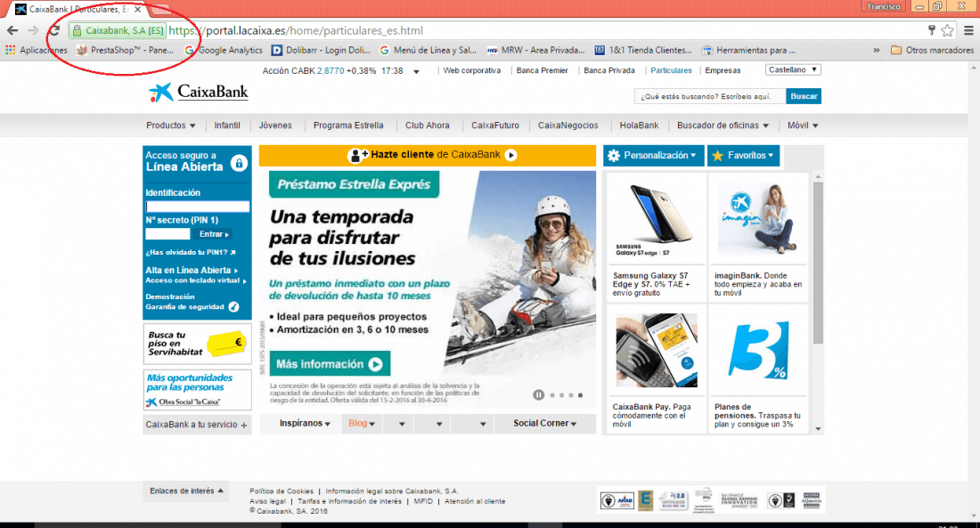This screenshot has width=980, height=528.
Task: Click the Favoritos star icon
Action: tap(717, 156)
